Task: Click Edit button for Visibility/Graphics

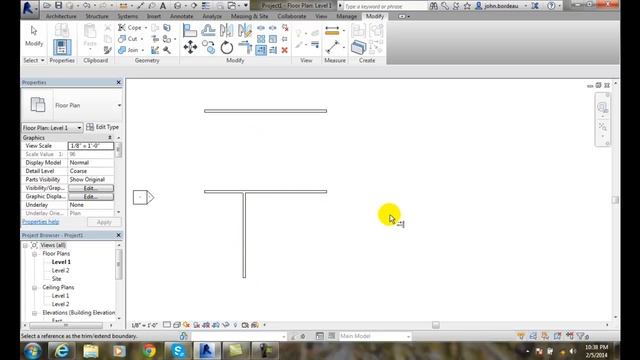Action: point(91,188)
